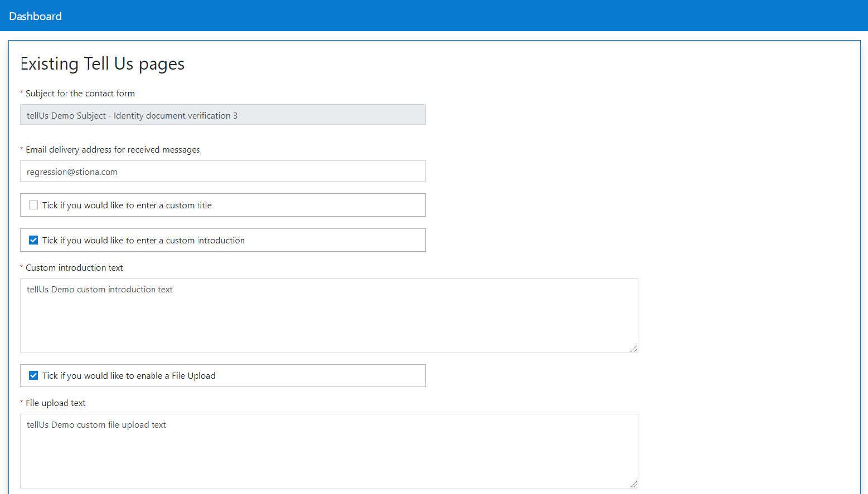
Task: Click inside the Custom introduction text area
Action: 329,316
